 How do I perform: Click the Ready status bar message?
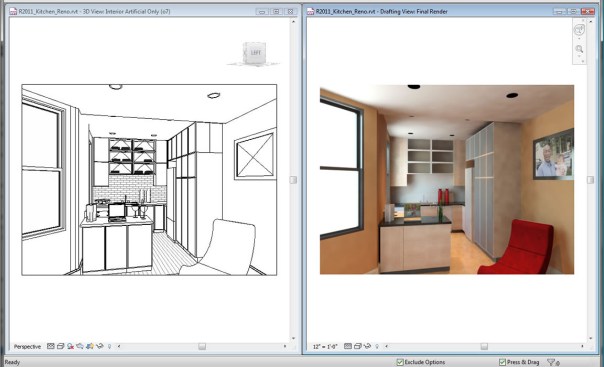pyautogui.click(x=12, y=362)
